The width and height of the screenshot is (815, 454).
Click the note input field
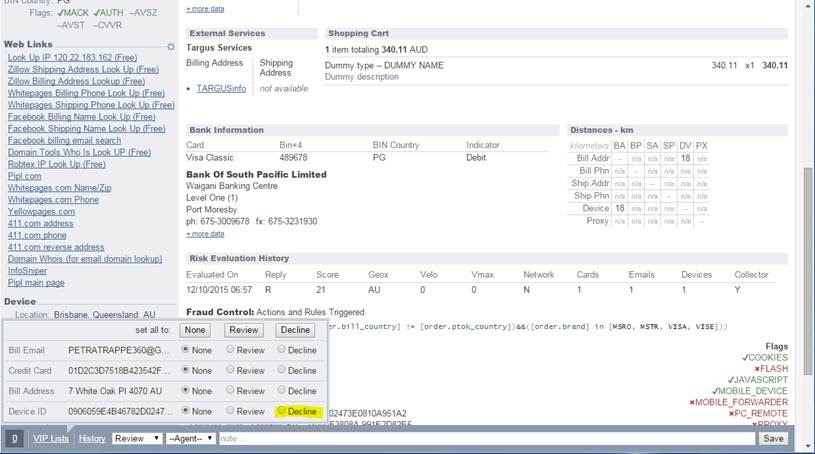pyautogui.click(x=487, y=438)
